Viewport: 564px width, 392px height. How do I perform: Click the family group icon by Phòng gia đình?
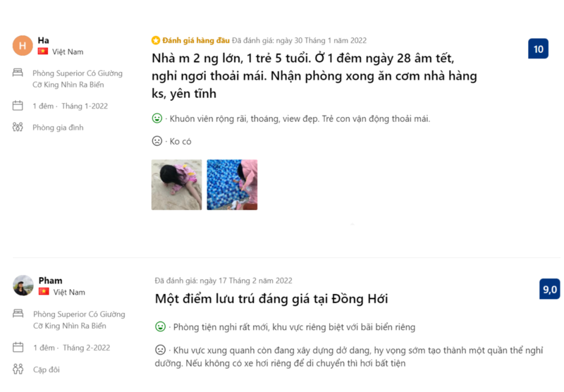tap(18, 128)
